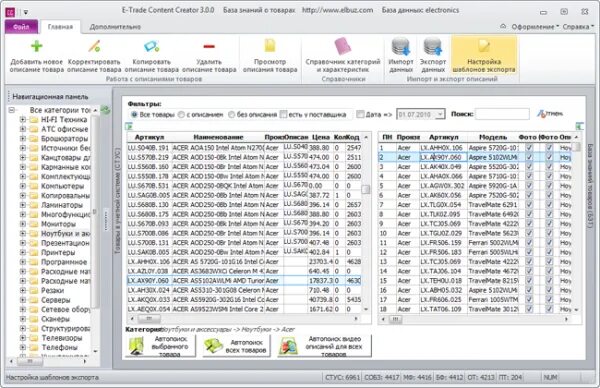Open the Оформление dropdown menu
Viewport: 600px width, 388px height.
pyautogui.click(x=535, y=27)
